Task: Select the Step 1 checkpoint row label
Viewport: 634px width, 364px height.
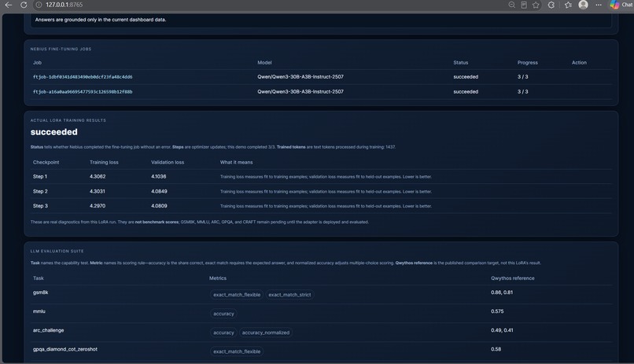Action: click(x=40, y=177)
